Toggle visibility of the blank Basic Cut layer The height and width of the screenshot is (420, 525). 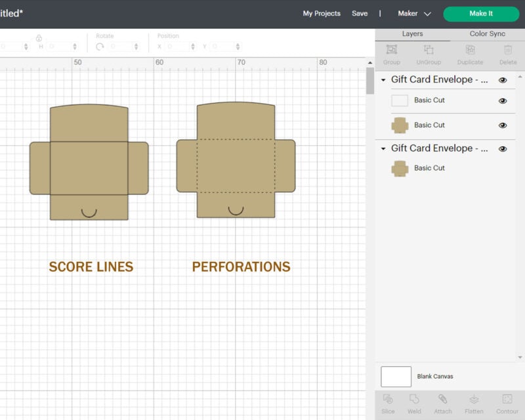pyautogui.click(x=503, y=101)
